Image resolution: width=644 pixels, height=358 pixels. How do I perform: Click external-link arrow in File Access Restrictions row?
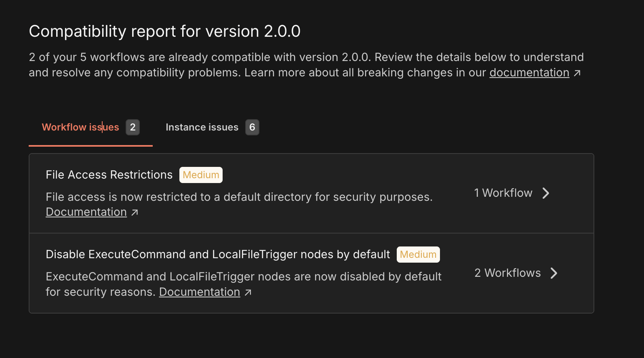pos(135,213)
